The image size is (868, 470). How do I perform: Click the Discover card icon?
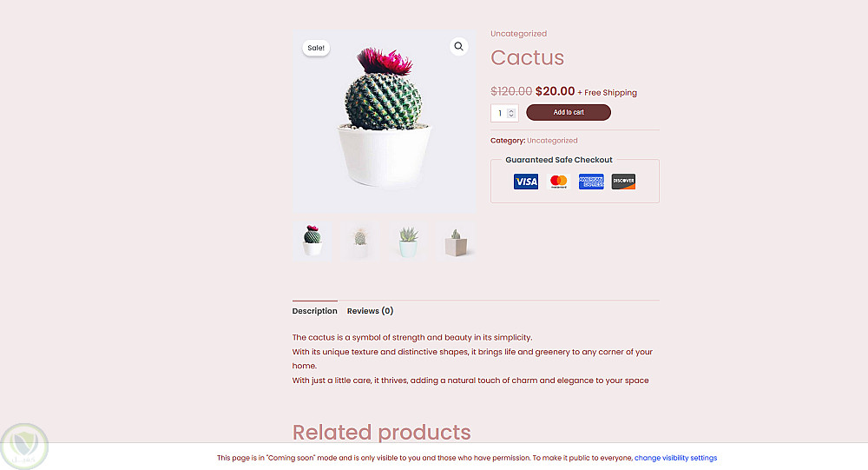point(623,182)
